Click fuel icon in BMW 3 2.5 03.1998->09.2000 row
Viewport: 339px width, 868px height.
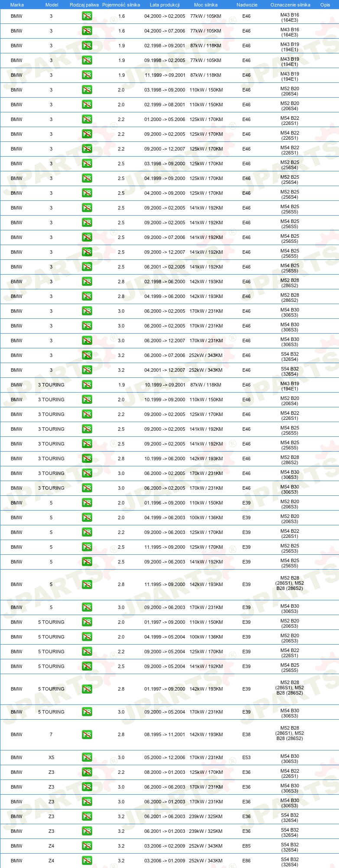pyautogui.click(x=87, y=164)
